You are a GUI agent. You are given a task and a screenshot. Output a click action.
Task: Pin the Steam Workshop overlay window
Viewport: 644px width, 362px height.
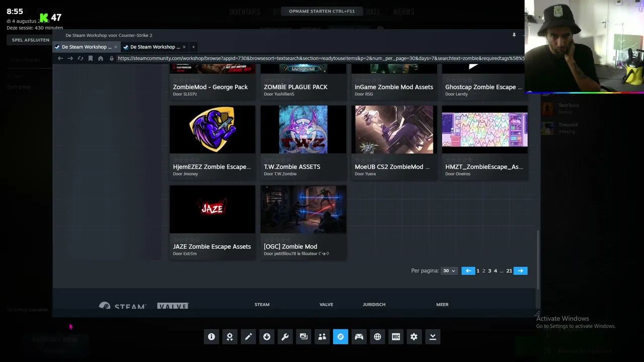514,35
